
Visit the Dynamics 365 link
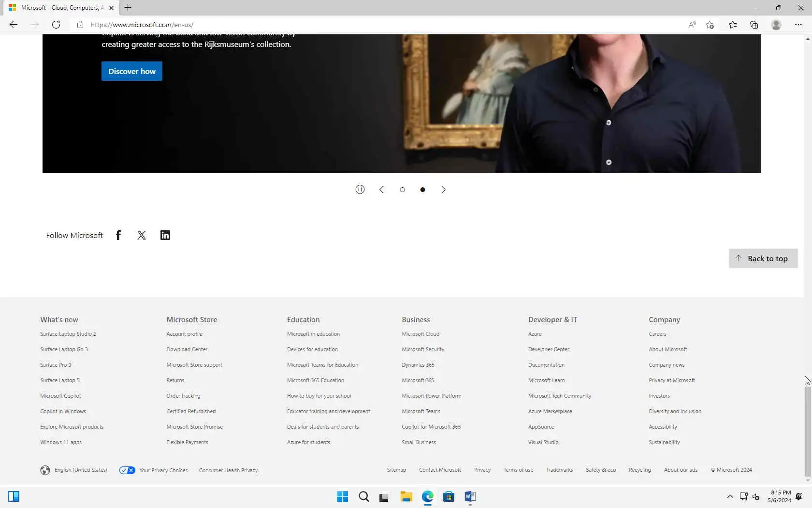[x=418, y=365]
